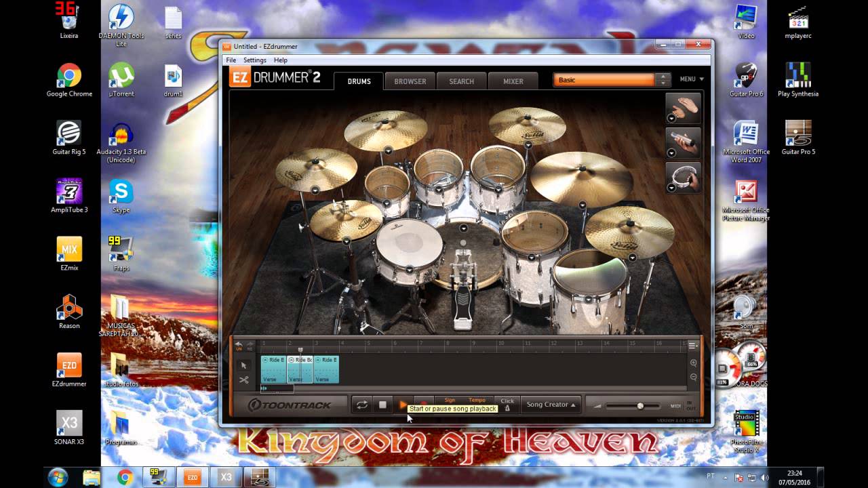
Task: Open the shaker dropdown arrow
Action: coord(671,152)
